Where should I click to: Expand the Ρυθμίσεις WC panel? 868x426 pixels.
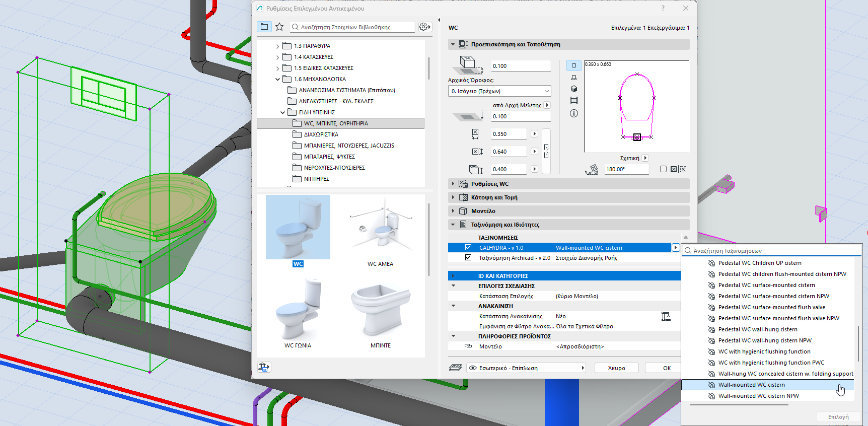(453, 184)
